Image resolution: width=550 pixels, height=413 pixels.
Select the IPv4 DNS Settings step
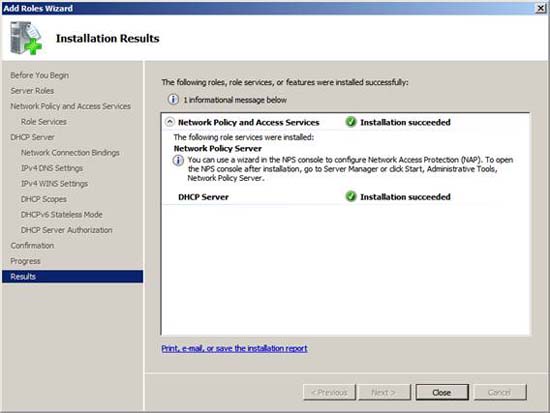tap(52, 168)
